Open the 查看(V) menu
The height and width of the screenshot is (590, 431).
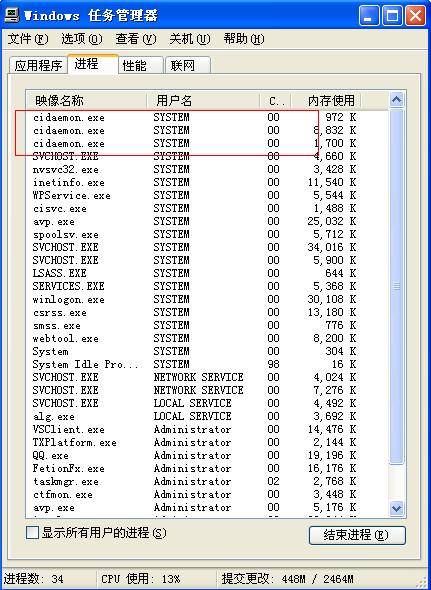pos(136,39)
